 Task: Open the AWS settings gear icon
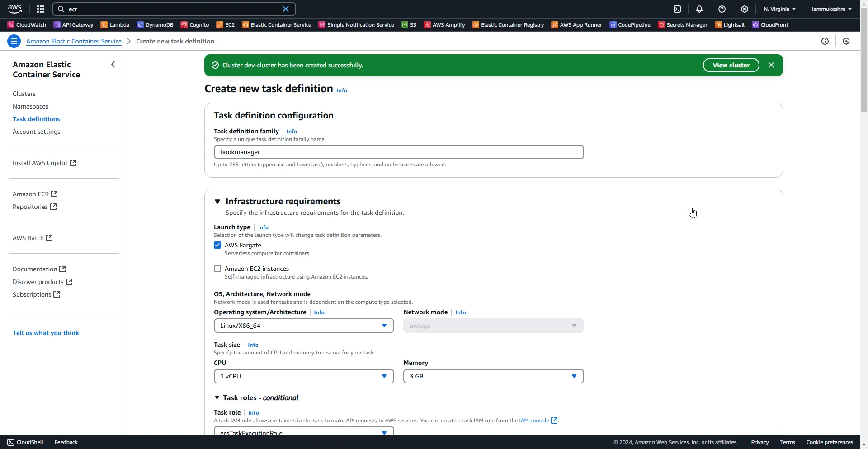(744, 9)
